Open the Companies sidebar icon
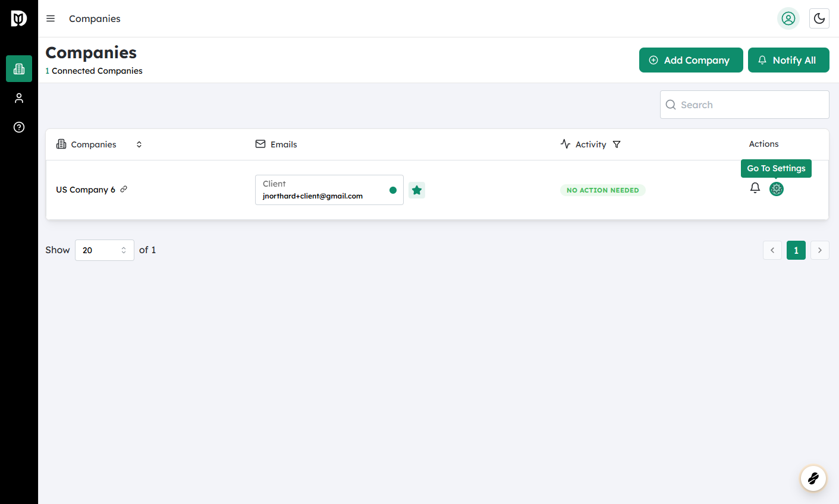Screen dimensions: 839x504 click(19, 69)
